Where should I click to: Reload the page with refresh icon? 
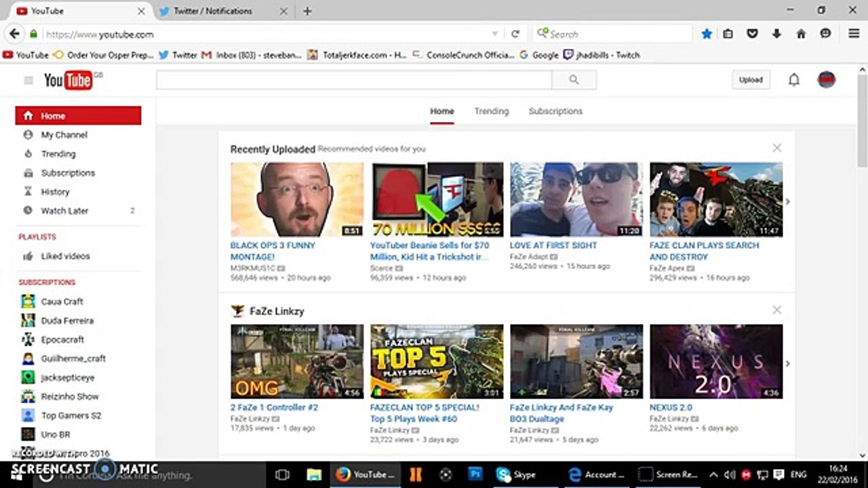515,34
